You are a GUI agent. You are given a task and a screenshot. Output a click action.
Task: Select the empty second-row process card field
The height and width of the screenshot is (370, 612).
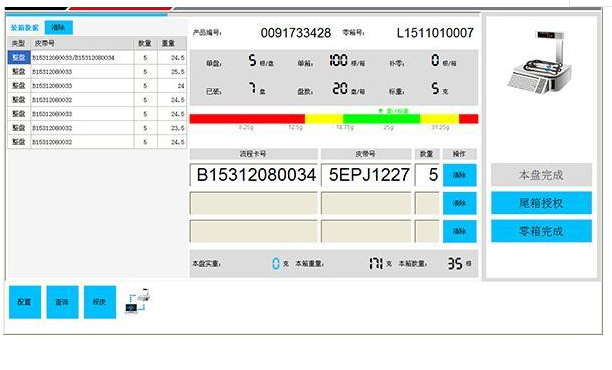point(254,203)
